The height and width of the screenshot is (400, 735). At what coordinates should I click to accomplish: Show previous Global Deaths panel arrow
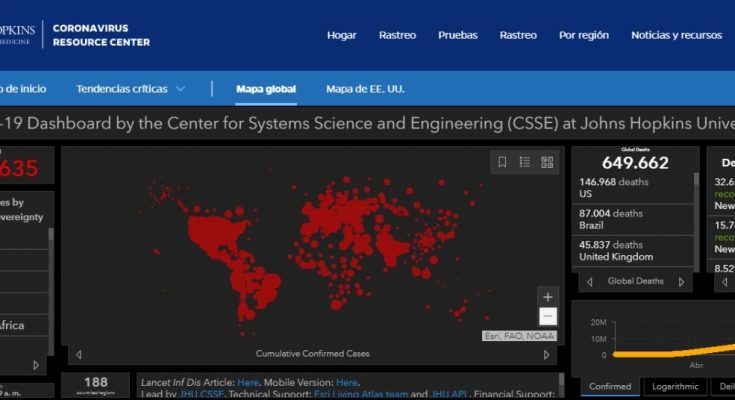590,282
